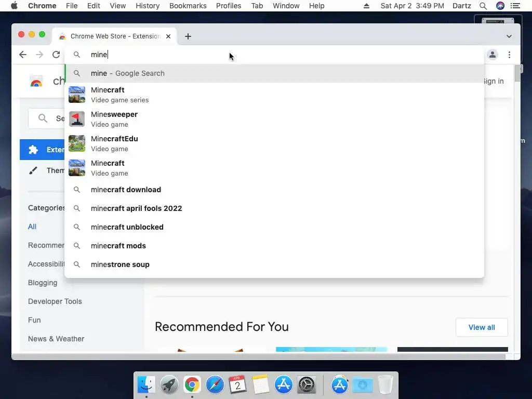Choose 'mine - Google Search' suggestion
This screenshot has width=532, height=399.
point(274,73)
